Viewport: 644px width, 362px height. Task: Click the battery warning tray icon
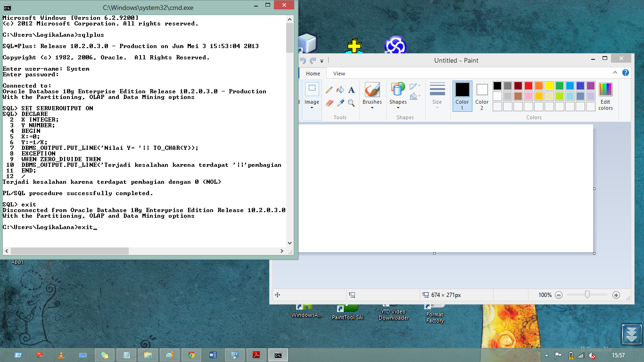point(570,355)
